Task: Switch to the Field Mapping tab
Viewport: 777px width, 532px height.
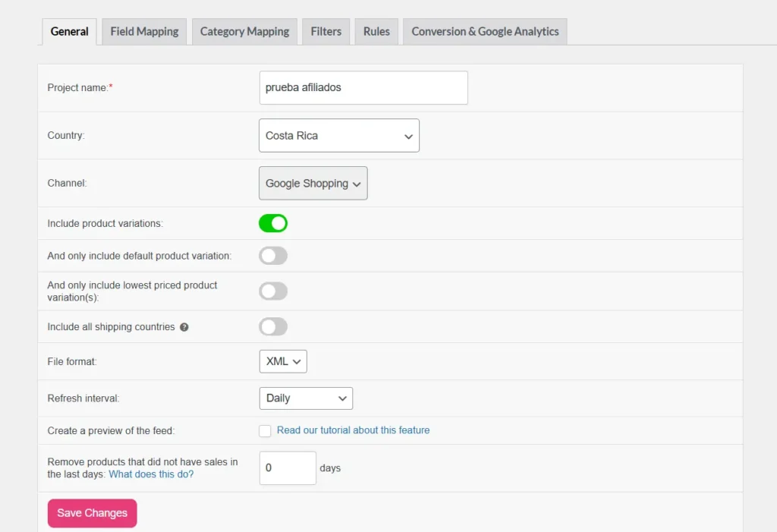Action: coord(144,32)
